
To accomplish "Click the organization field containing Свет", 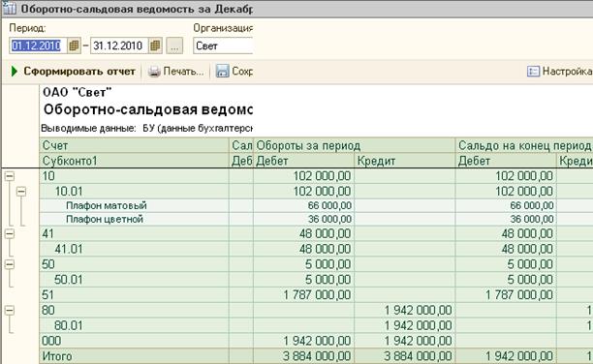I will 223,45.
